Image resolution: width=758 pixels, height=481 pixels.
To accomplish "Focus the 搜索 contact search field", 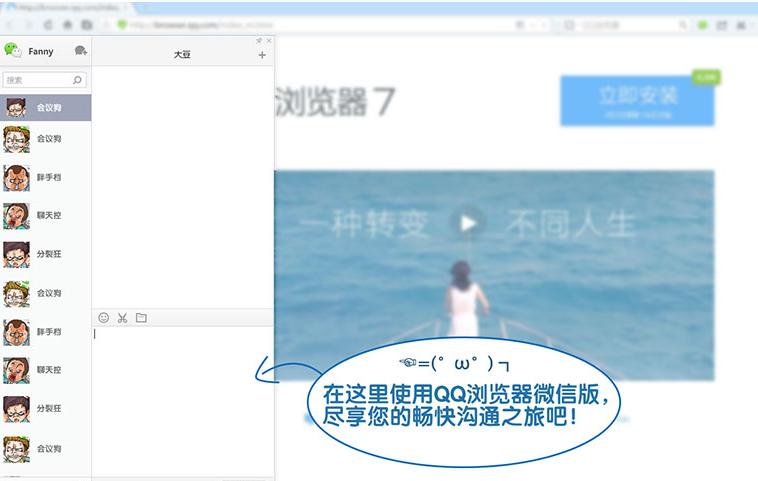I will [x=44, y=80].
